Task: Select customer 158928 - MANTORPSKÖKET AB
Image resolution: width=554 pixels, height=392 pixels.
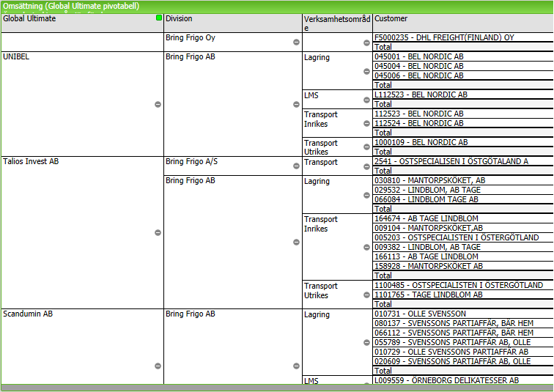Action: click(x=463, y=266)
